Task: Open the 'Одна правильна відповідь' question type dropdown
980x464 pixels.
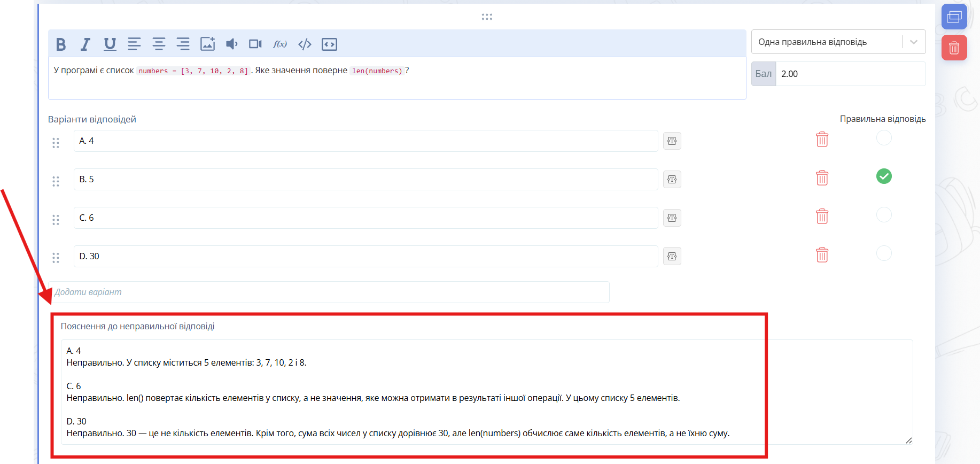Action: [x=838, y=42]
